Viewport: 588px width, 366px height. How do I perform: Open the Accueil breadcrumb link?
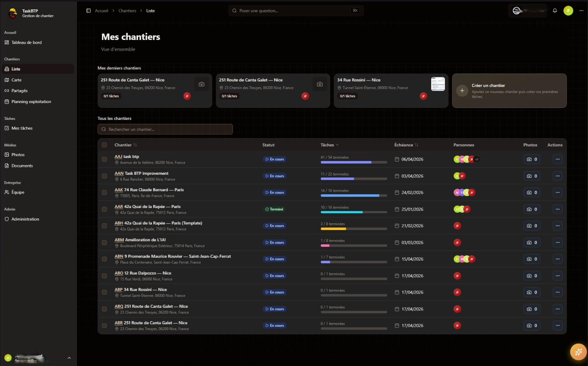102,11
